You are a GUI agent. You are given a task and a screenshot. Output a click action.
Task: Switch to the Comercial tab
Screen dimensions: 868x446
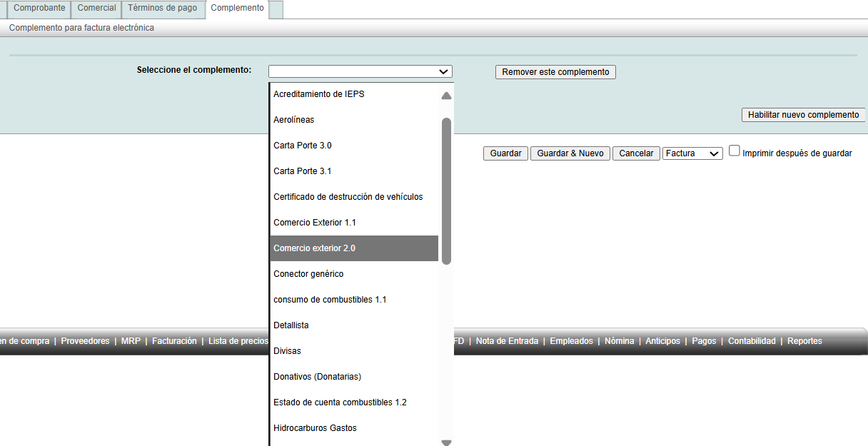(x=96, y=9)
